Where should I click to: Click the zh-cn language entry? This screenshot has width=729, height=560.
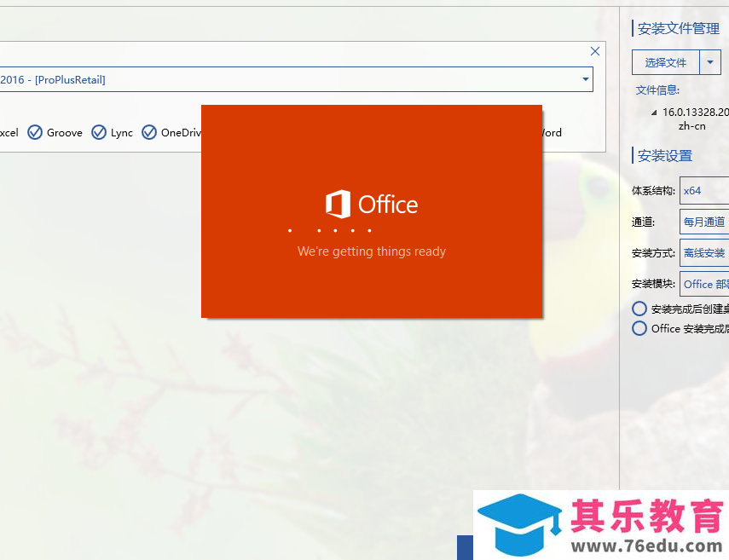coord(691,126)
